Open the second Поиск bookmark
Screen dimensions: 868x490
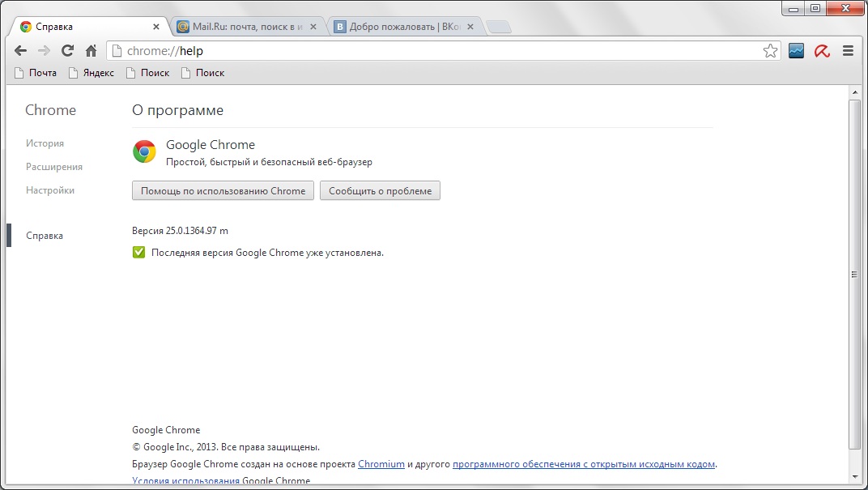[203, 73]
